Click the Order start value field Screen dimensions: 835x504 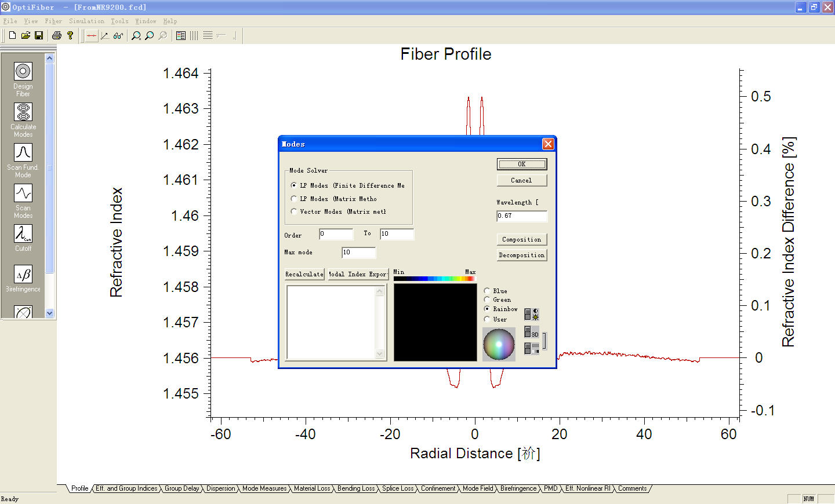(x=336, y=234)
